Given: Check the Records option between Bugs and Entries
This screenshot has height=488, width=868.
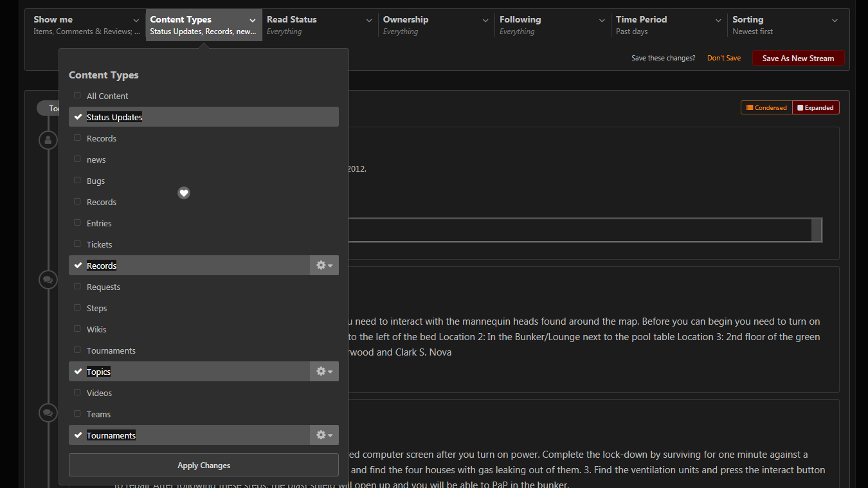Looking at the screenshot, I should click(77, 202).
